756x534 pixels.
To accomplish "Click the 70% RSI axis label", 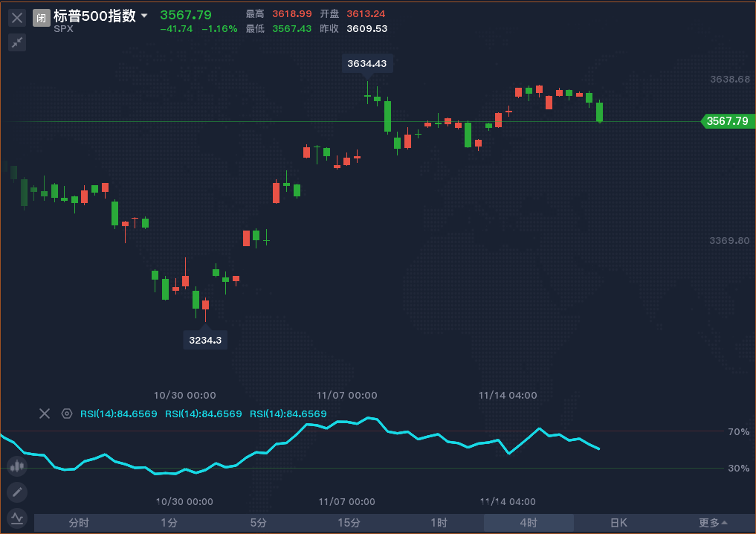I will click(x=739, y=431).
